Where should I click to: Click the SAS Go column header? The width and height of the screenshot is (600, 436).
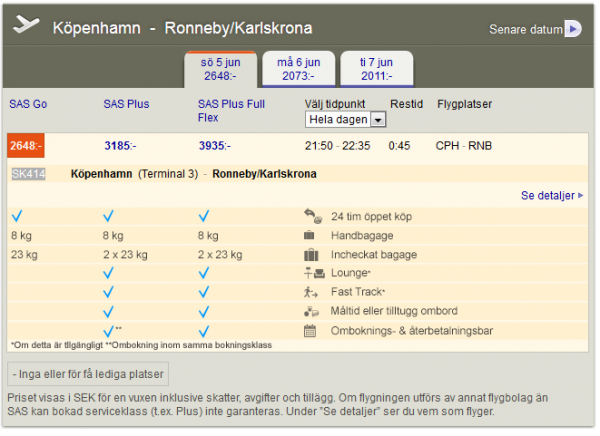[x=28, y=104]
